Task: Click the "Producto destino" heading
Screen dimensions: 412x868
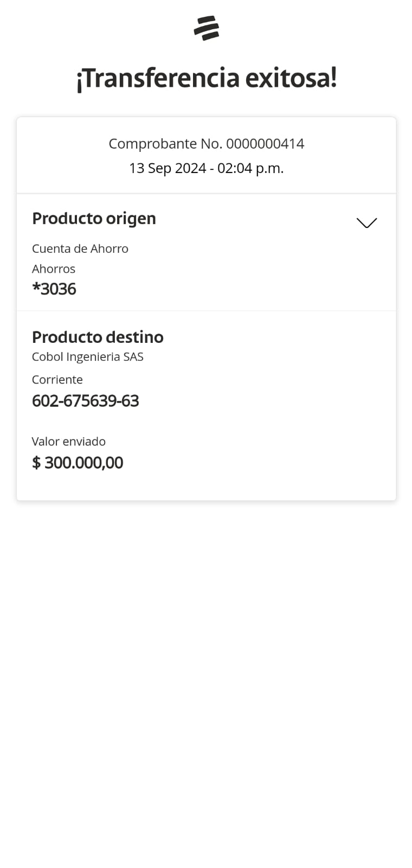Action: (98, 337)
